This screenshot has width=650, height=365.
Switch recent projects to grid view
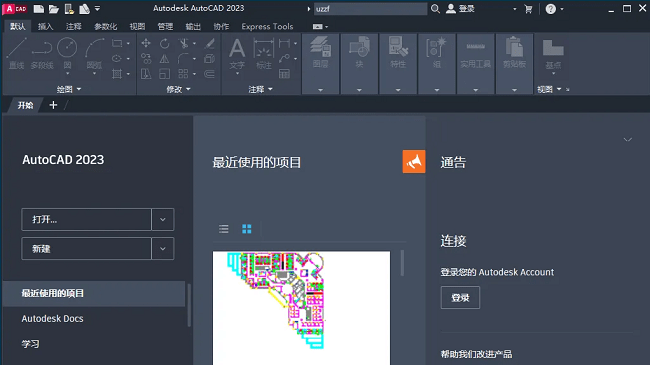tap(247, 229)
